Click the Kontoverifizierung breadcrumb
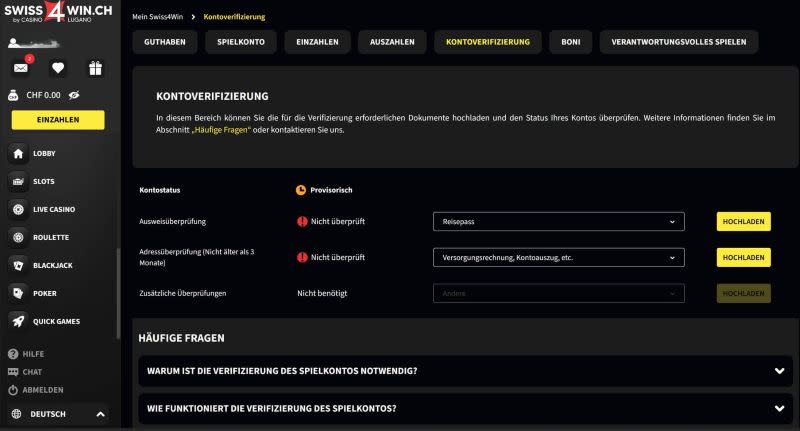800x431 pixels. 234,17
